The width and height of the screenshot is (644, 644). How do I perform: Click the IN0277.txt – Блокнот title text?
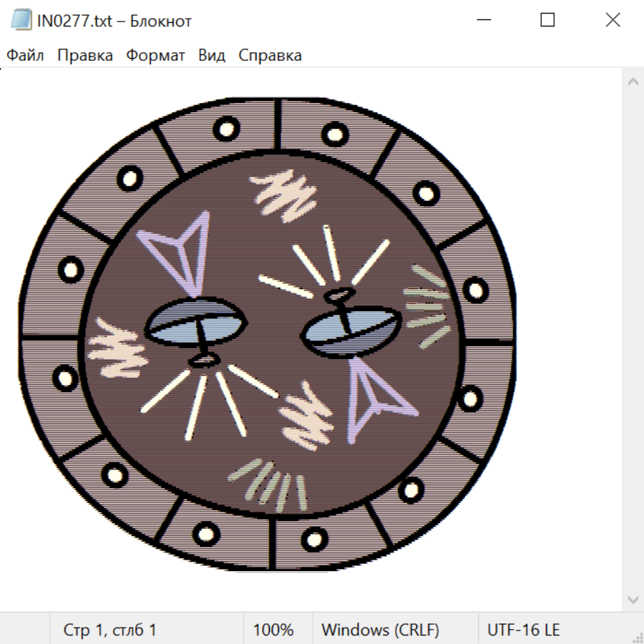(x=114, y=21)
